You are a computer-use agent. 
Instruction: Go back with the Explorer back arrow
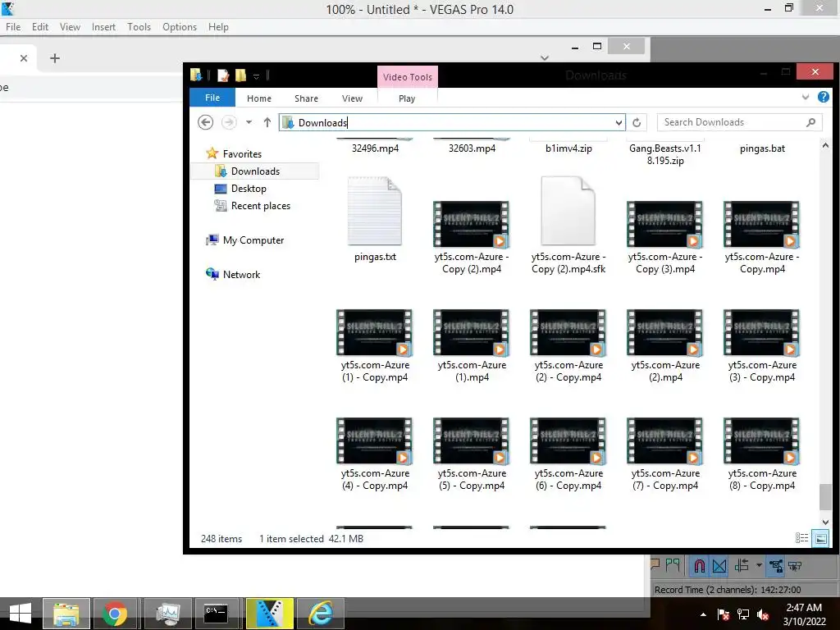click(205, 123)
